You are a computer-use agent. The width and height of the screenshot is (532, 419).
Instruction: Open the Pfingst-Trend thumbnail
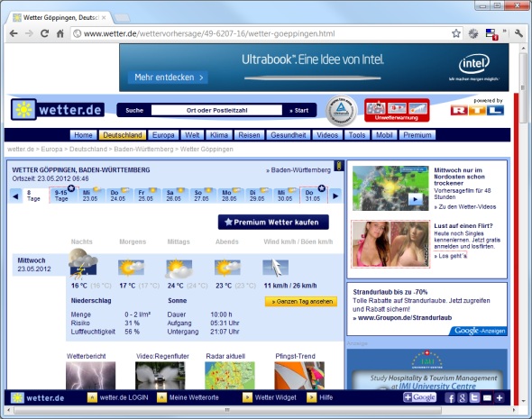pyautogui.click(x=299, y=375)
